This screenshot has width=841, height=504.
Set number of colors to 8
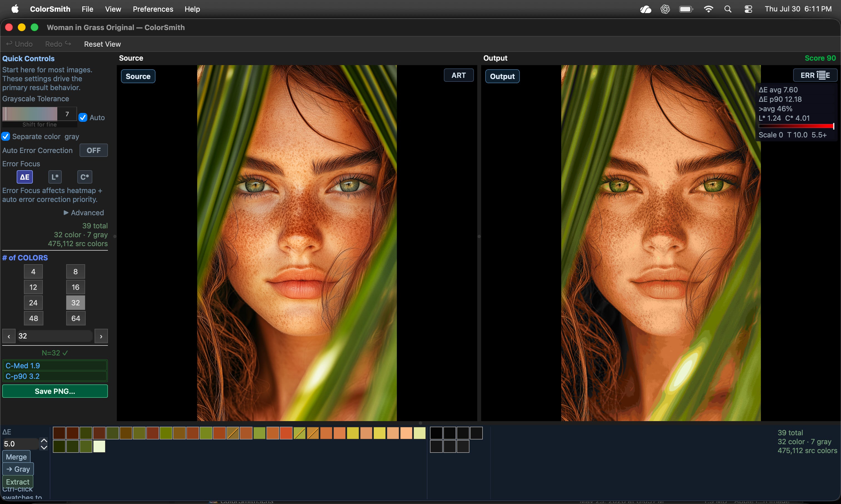tap(76, 272)
